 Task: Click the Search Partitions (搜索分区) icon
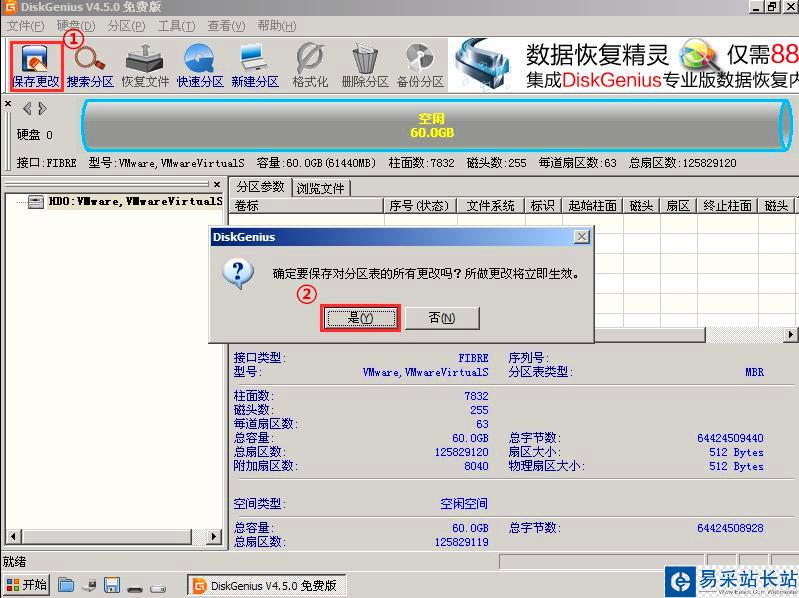[90, 67]
